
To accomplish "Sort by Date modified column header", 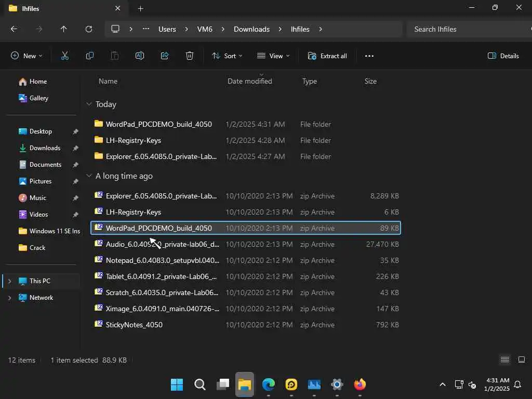I will 250,81.
